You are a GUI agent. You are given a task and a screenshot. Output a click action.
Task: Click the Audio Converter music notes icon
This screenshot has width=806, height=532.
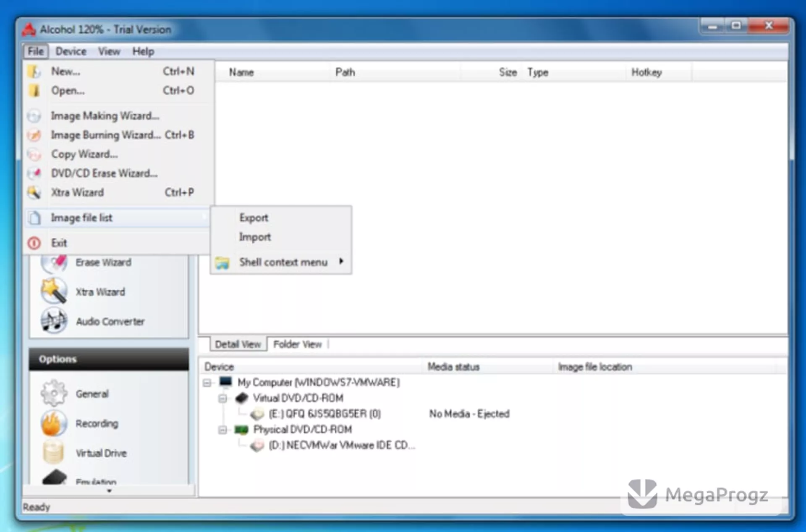click(54, 321)
